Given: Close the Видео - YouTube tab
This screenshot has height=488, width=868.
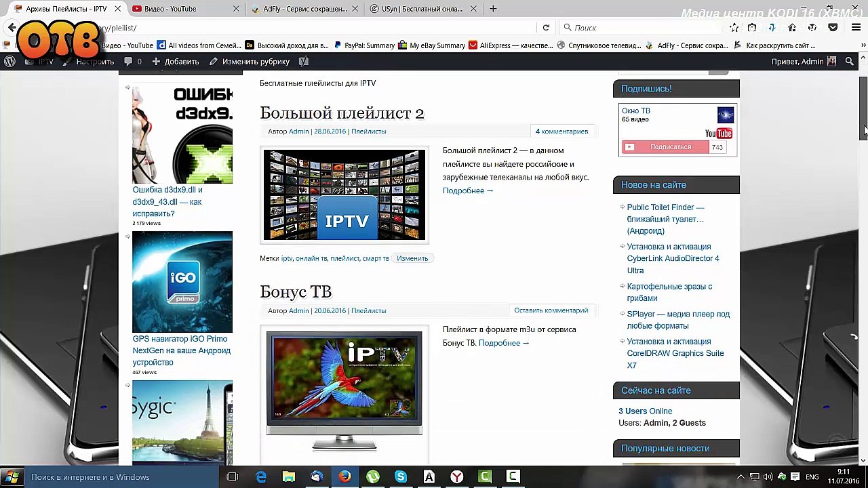Looking at the screenshot, I should click(236, 9).
